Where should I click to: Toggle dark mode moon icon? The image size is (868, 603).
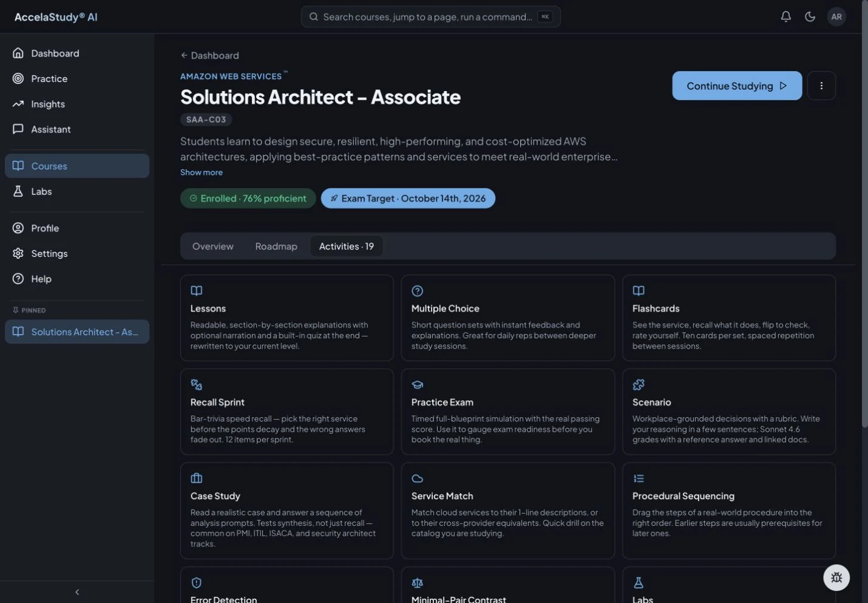(x=810, y=16)
